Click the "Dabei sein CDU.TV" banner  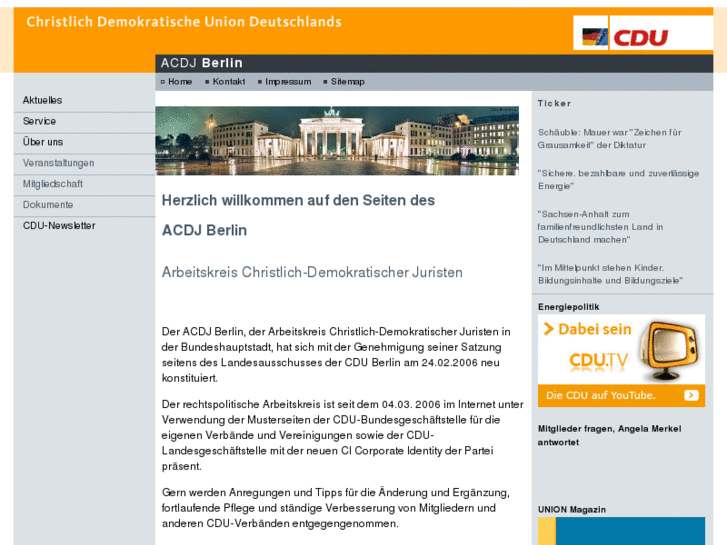pos(621,349)
